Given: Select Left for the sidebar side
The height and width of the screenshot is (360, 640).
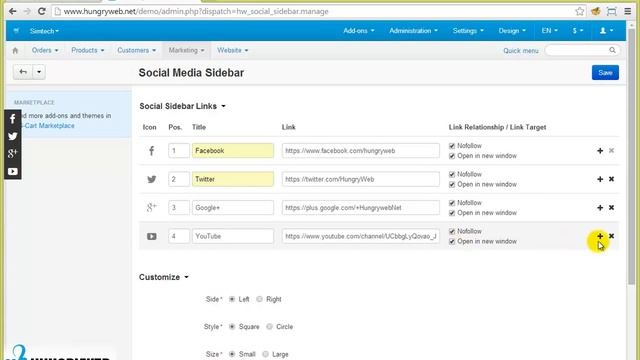Looking at the screenshot, I should pyautogui.click(x=232, y=299).
